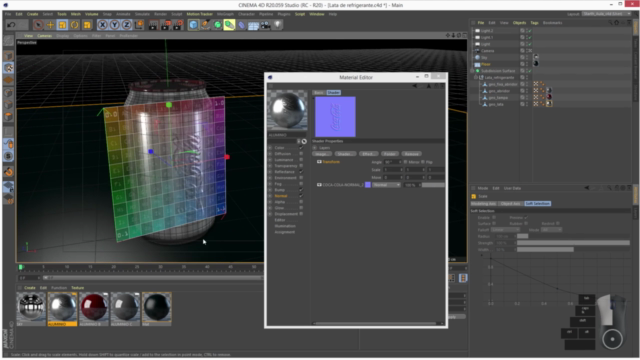Click the layer's purple color swatch

click(368, 185)
